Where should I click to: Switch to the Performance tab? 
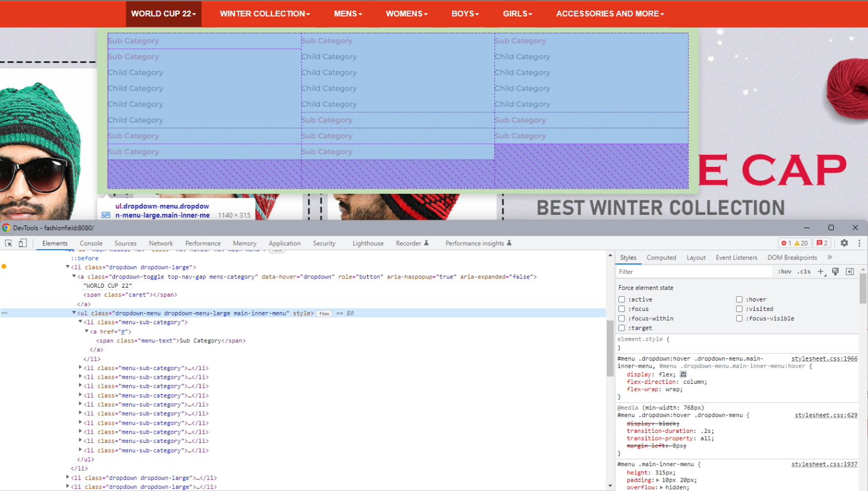[x=203, y=243]
